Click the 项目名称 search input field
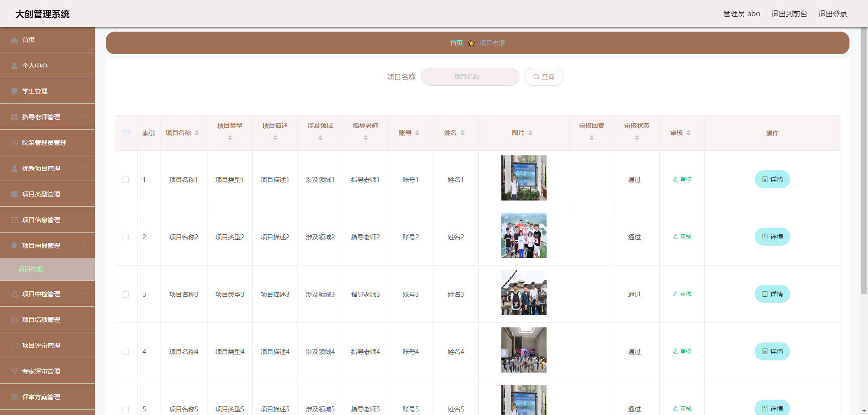This screenshot has height=415, width=868. (x=470, y=77)
